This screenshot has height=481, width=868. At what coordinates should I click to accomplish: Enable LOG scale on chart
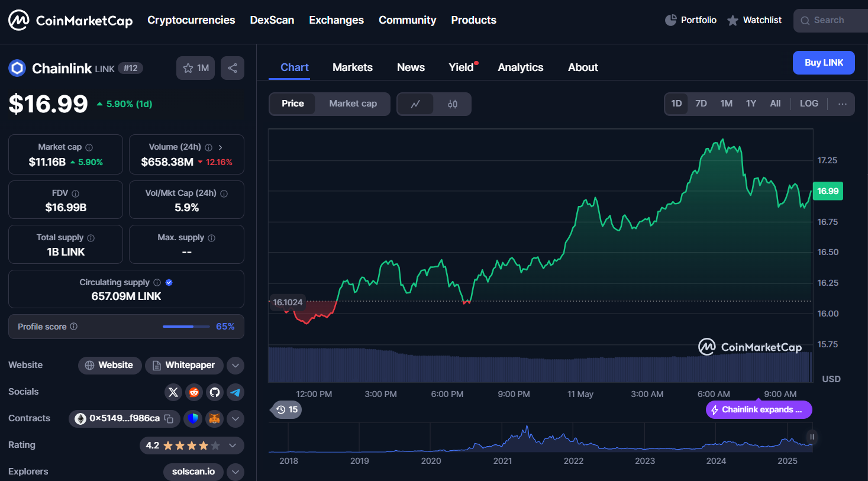[x=809, y=104]
